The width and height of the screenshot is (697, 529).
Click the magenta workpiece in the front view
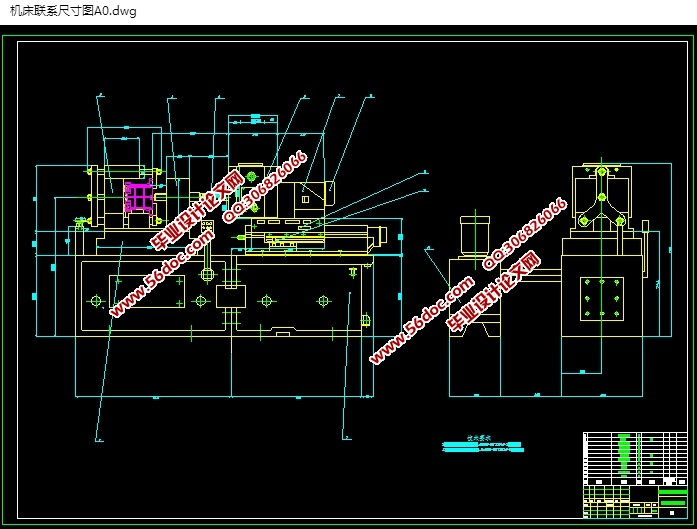(x=138, y=196)
